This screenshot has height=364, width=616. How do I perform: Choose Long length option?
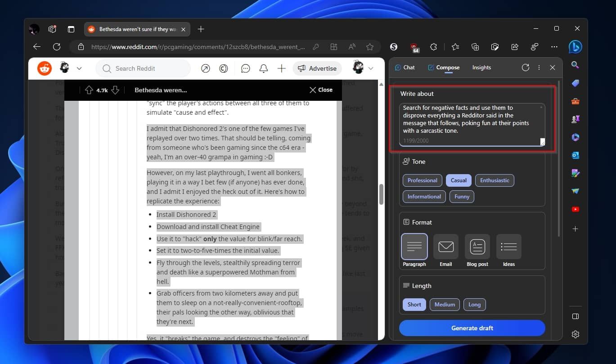[x=474, y=305]
